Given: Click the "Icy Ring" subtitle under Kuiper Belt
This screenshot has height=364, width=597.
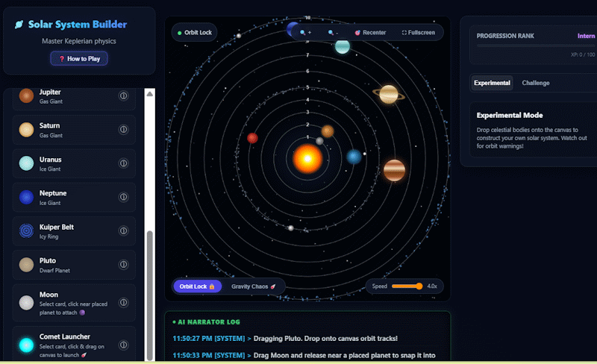Looking at the screenshot, I should [49, 237].
